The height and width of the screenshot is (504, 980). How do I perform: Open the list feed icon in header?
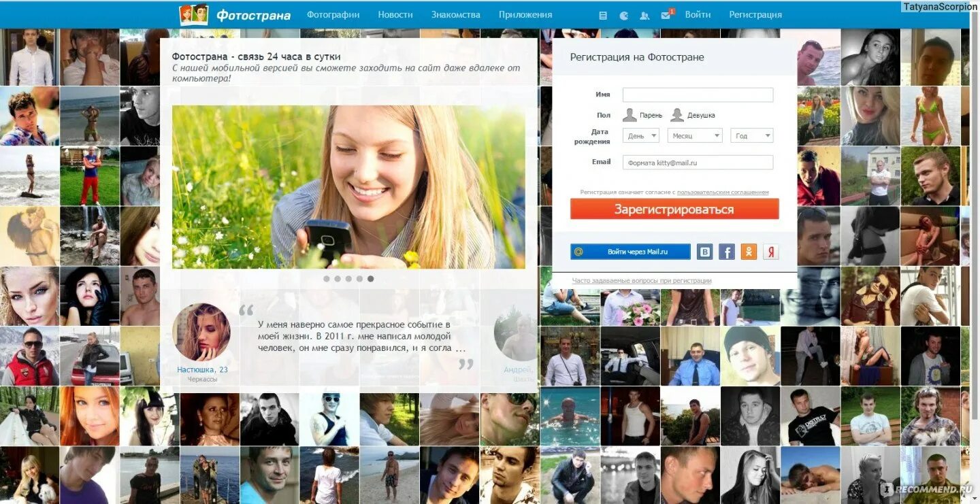(x=603, y=16)
